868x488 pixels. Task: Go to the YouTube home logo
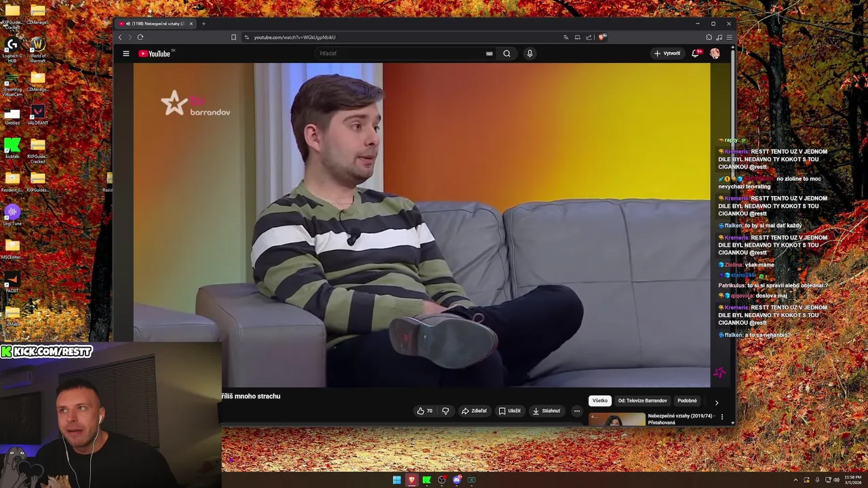coord(155,54)
